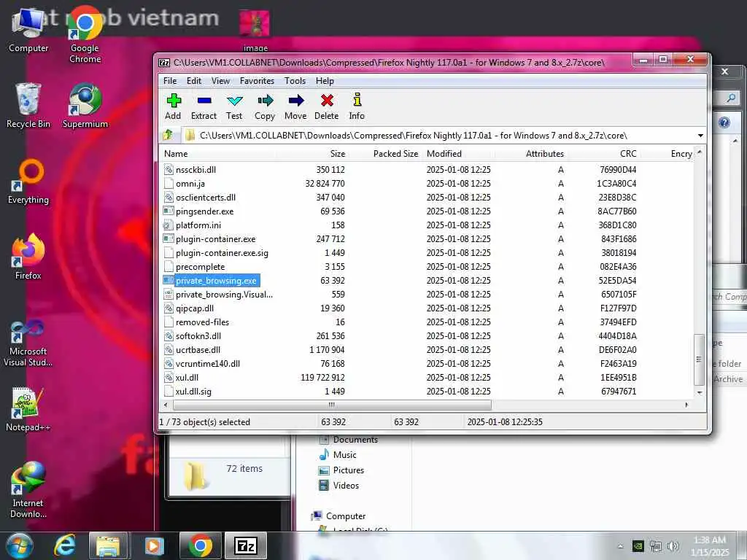Open the Windows Start orb
The image size is (747, 560).
(18, 545)
